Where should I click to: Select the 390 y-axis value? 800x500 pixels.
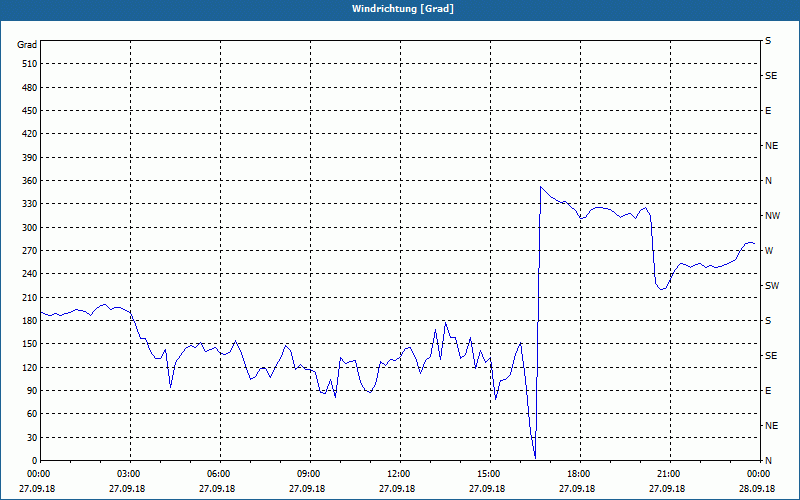30,158
